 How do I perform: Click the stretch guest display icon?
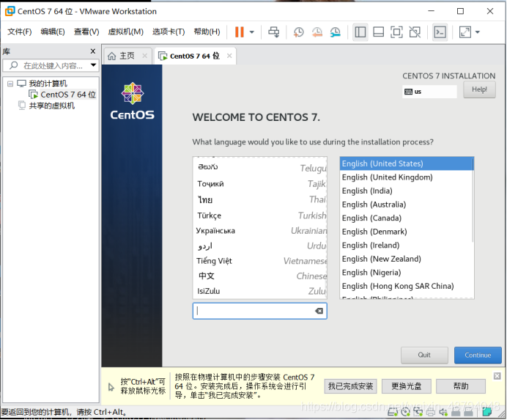point(465,32)
